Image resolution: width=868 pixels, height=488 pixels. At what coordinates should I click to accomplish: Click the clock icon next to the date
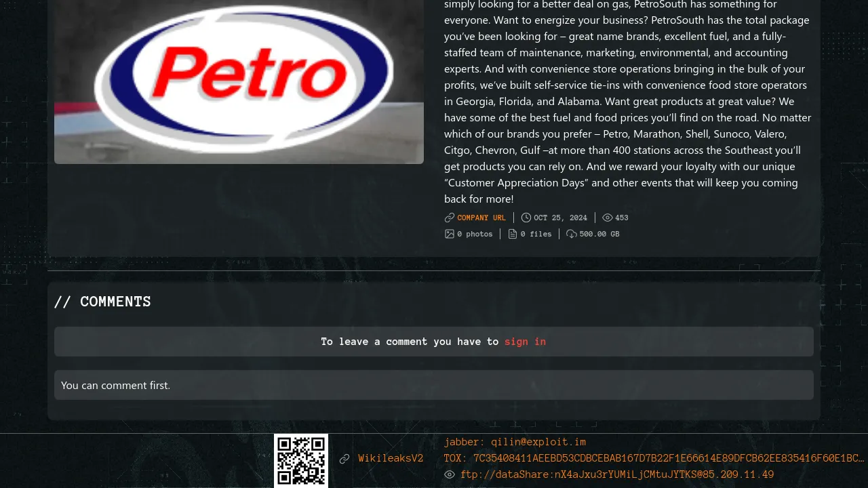[526, 218]
